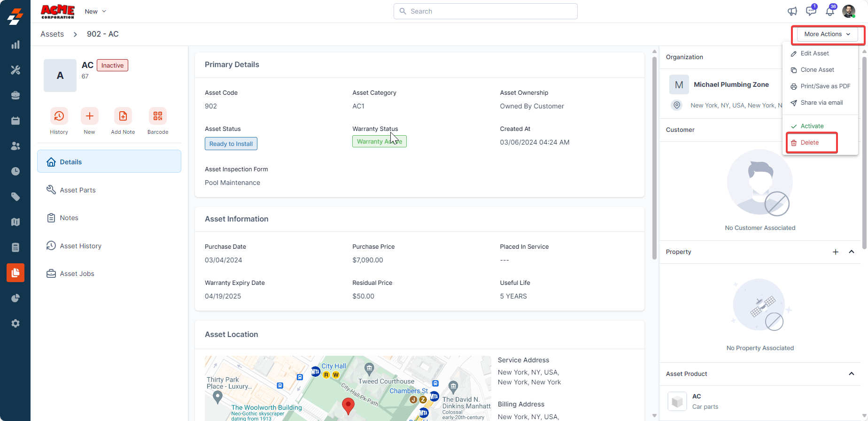Image resolution: width=868 pixels, height=421 pixels.
Task: Expand the New dropdown in the top bar
Action: tap(95, 11)
